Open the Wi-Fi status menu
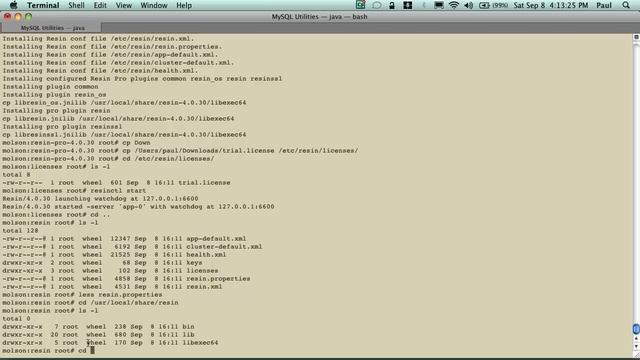This screenshot has width=640, height=360. click(453, 5)
